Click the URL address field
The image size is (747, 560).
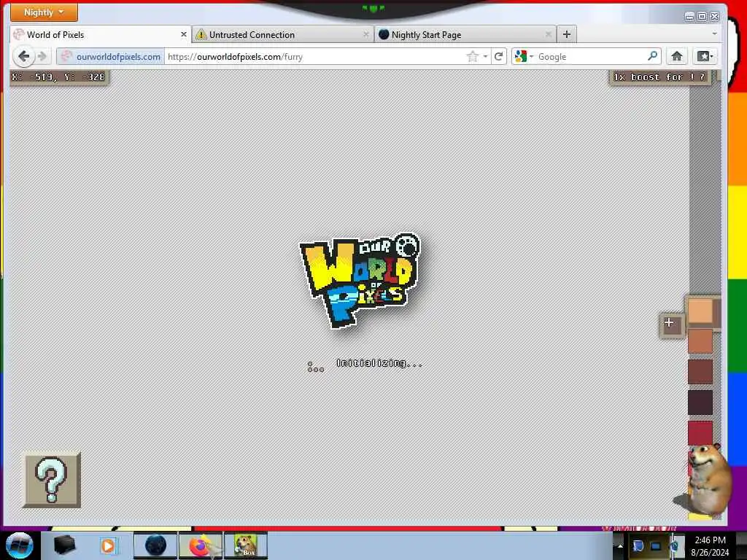pyautogui.click(x=314, y=57)
